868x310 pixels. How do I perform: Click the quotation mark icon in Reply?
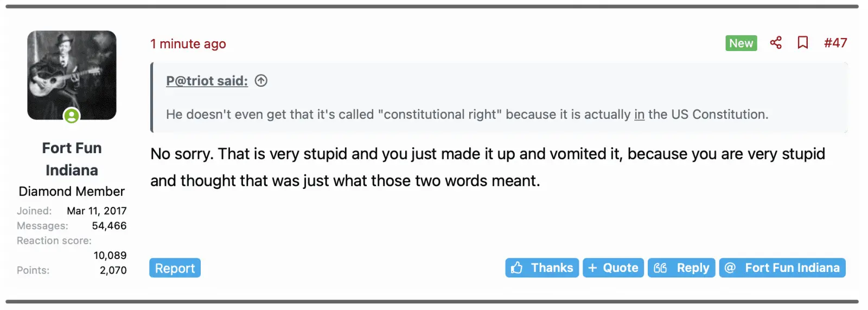[x=660, y=268]
